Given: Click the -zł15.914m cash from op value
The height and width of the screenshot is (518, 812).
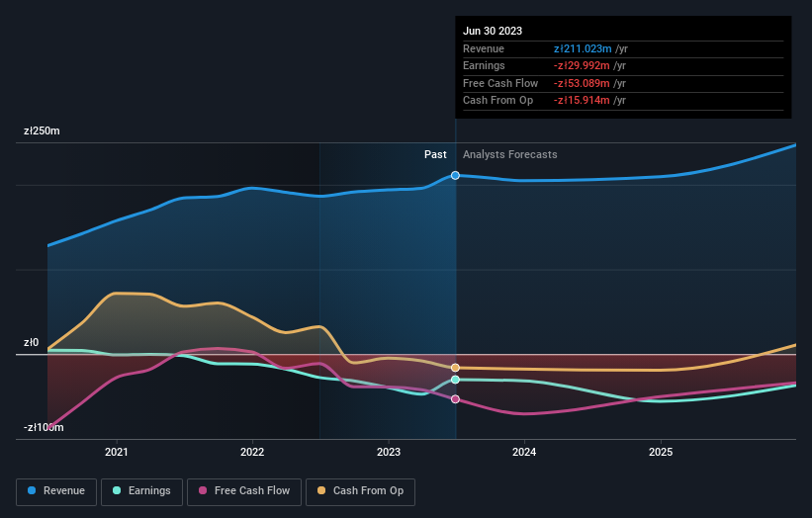Looking at the screenshot, I should tap(582, 101).
